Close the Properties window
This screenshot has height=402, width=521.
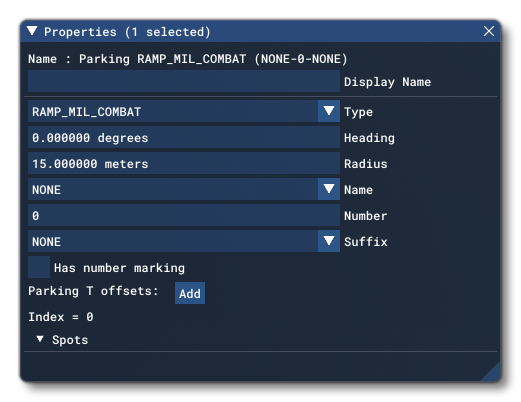point(489,31)
